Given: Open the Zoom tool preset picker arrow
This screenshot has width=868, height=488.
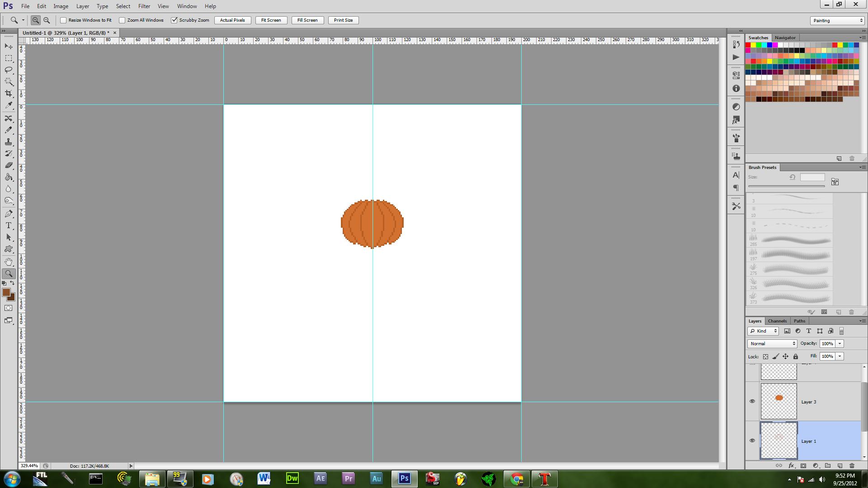Looking at the screenshot, I should tap(23, 20).
